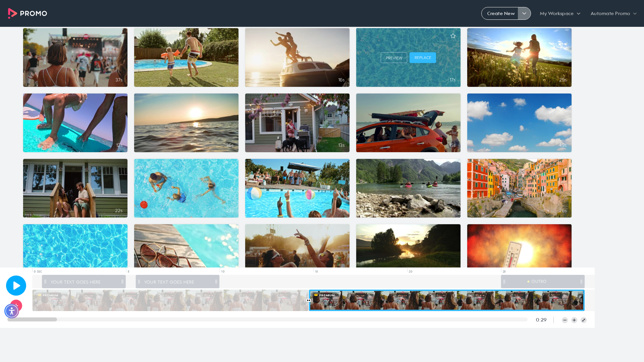
Task: Click the timeline horizontal scrollbar thumb
Action: [x=32, y=319]
